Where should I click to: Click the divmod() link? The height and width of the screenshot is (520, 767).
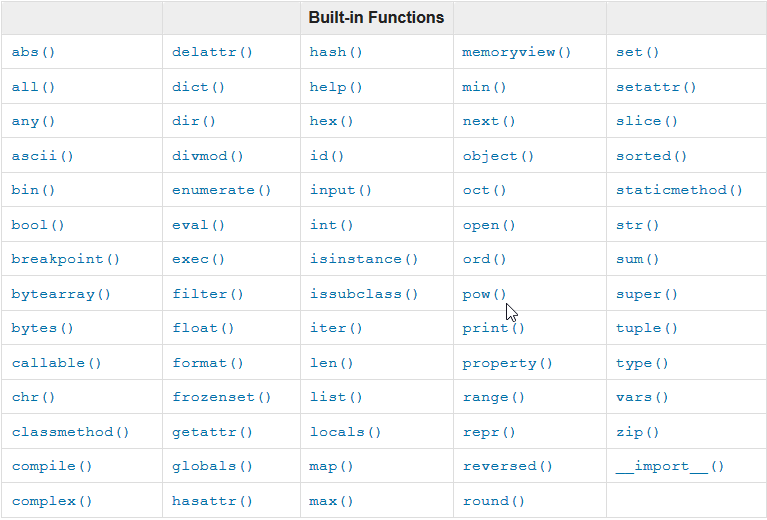pyautogui.click(x=208, y=156)
